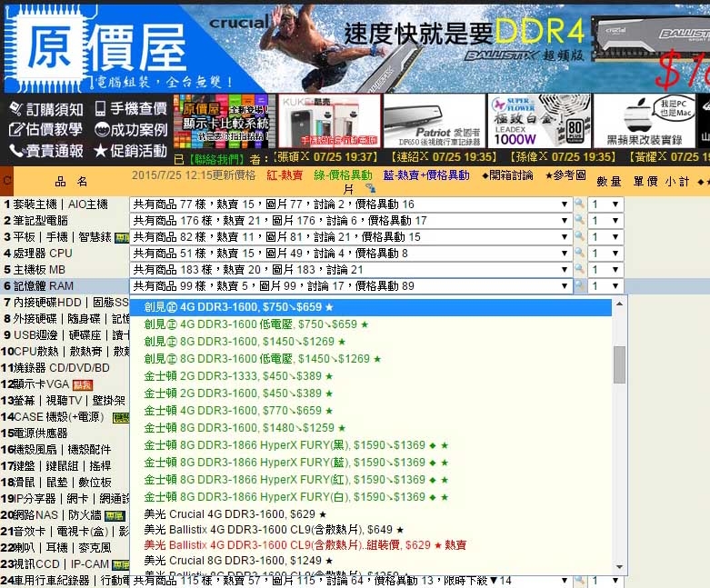
Task: Expand the 處理器 CPU product dropdown
Action: point(350,253)
